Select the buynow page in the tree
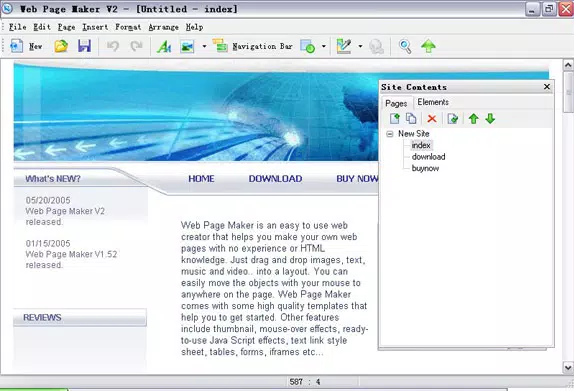Viewport: 574px width, 391px height. (x=425, y=168)
